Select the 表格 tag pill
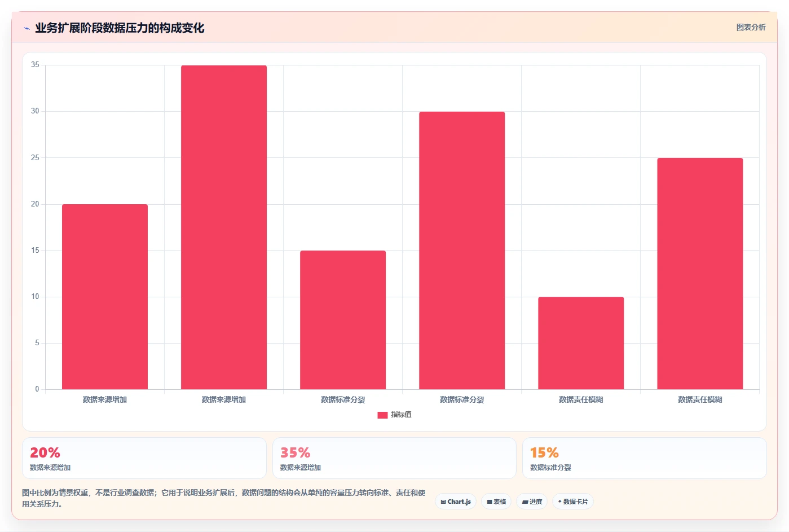 point(496,502)
